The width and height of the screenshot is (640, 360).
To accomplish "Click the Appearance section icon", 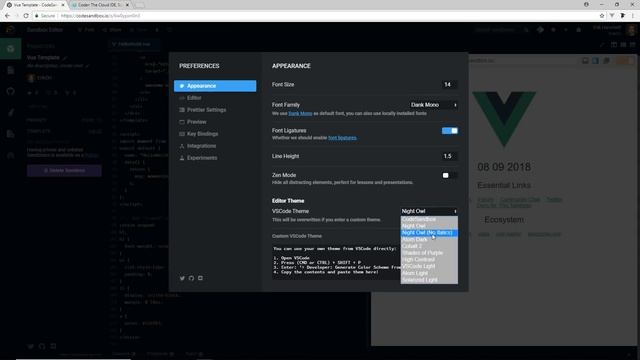I will pyautogui.click(x=182, y=86).
